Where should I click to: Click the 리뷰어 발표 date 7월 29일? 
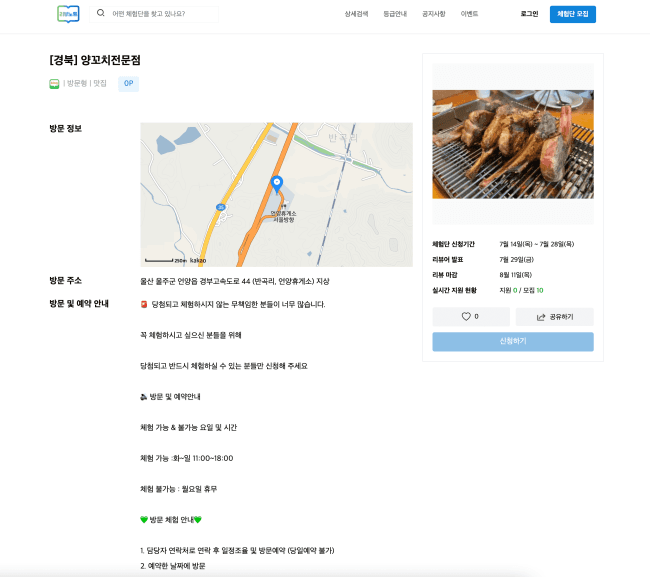coord(517,259)
